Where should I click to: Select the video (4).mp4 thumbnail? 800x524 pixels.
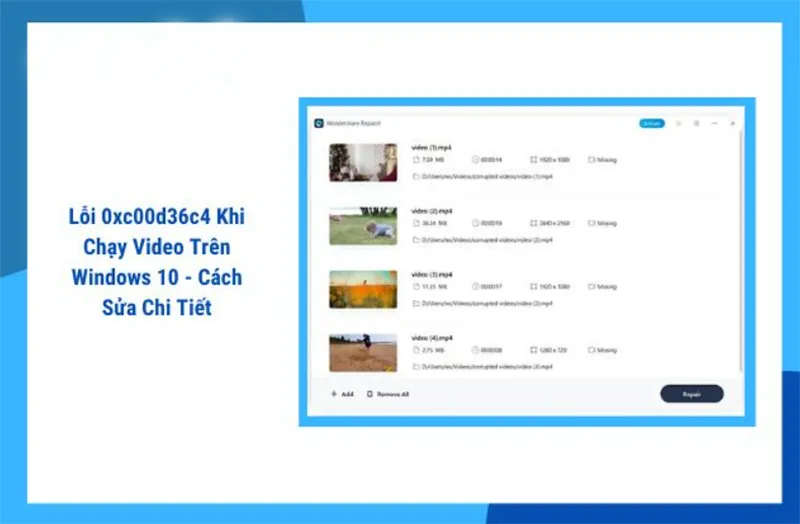tap(363, 353)
